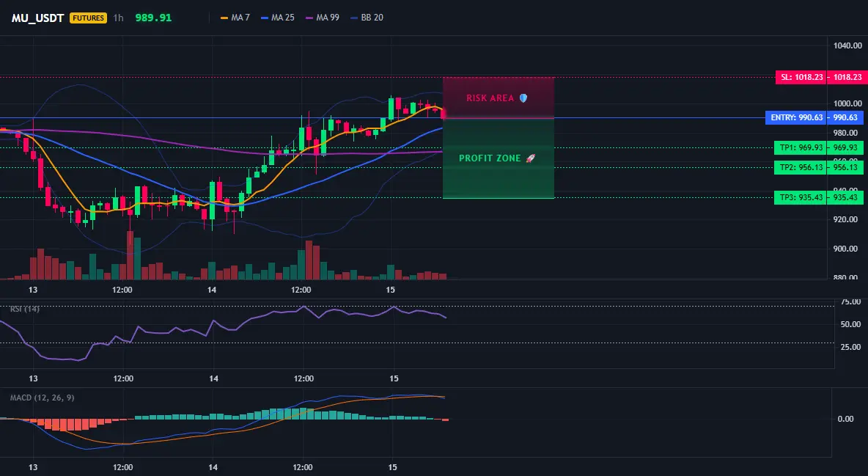Click the TP1: 969.93 label
Image resolution: width=868 pixels, height=476 pixels.
800,147
